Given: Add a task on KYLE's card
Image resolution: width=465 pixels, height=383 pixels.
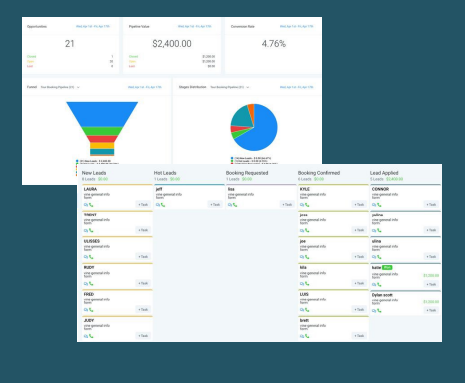Looking at the screenshot, I should pyautogui.click(x=359, y=205).
